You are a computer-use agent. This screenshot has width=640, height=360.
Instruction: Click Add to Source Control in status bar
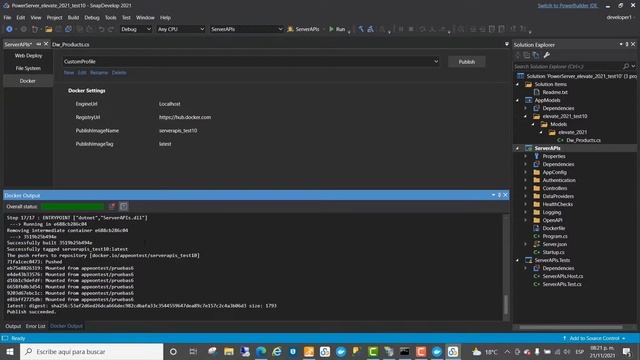tap(595, 338)
